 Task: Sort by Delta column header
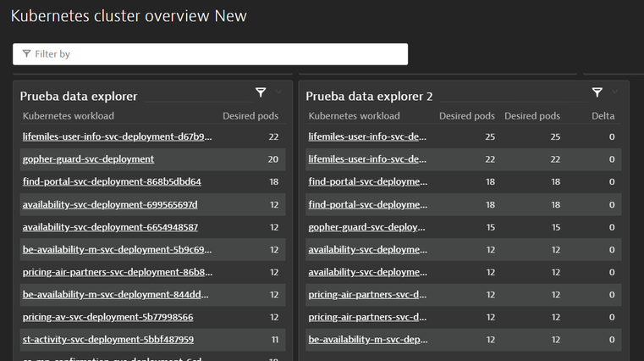pyautogui.click(x=603, y=116)
